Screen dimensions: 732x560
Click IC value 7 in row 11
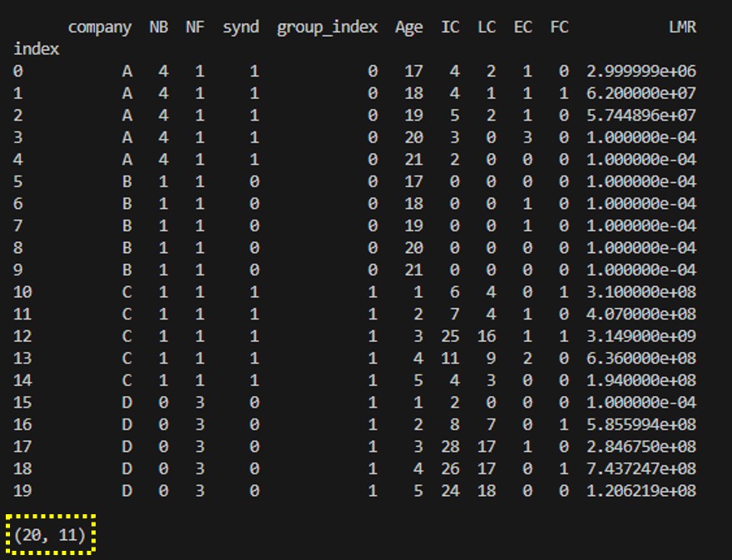(x=455, y=315)
